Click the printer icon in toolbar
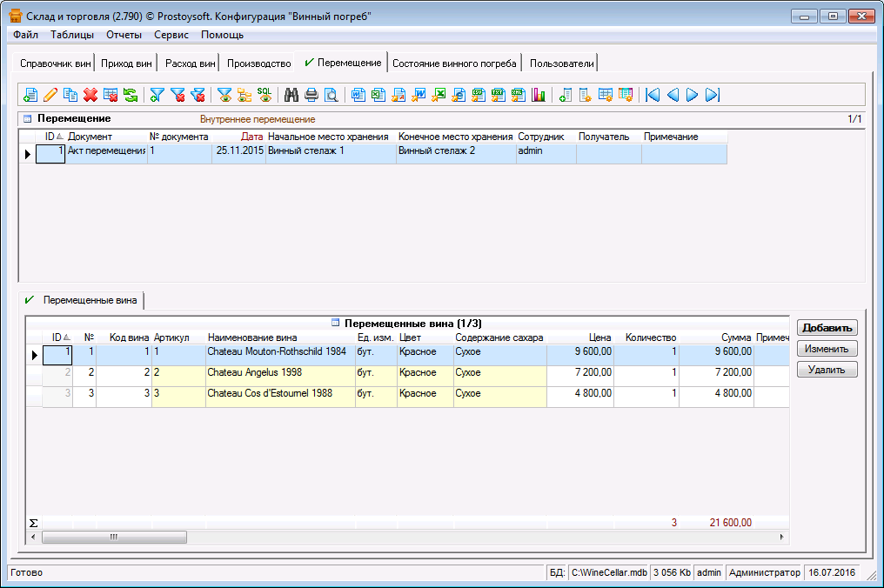884x588 pixels. (311, 95)
